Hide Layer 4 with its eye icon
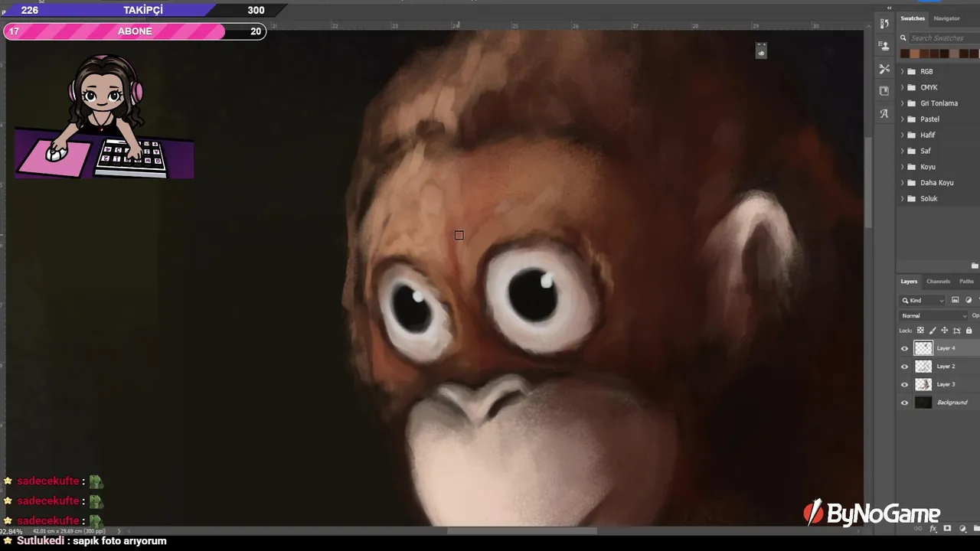Viewport: 980px width, 551px height. pos(904,348)
